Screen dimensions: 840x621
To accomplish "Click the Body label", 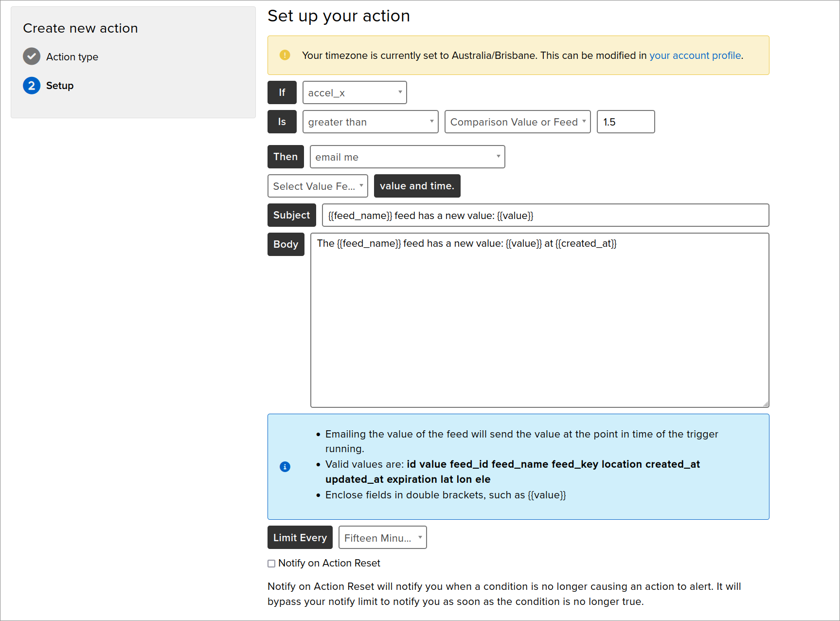I will [286, 244].
